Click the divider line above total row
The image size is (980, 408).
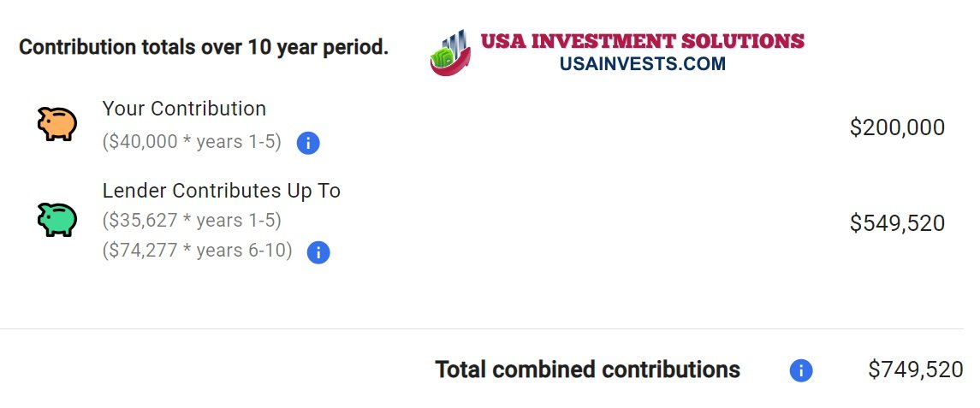tap(482, 328)
